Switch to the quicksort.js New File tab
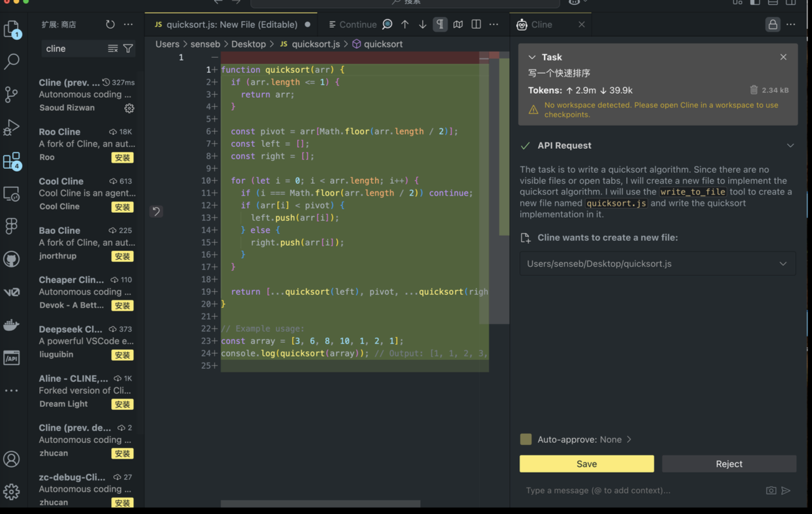Image resolution: width=812 pixels, height=514 pixels. tap(233, 25)
